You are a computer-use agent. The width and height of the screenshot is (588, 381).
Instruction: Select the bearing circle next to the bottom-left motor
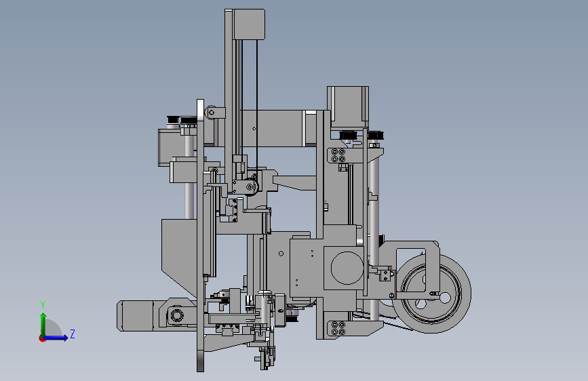point(176,315)
